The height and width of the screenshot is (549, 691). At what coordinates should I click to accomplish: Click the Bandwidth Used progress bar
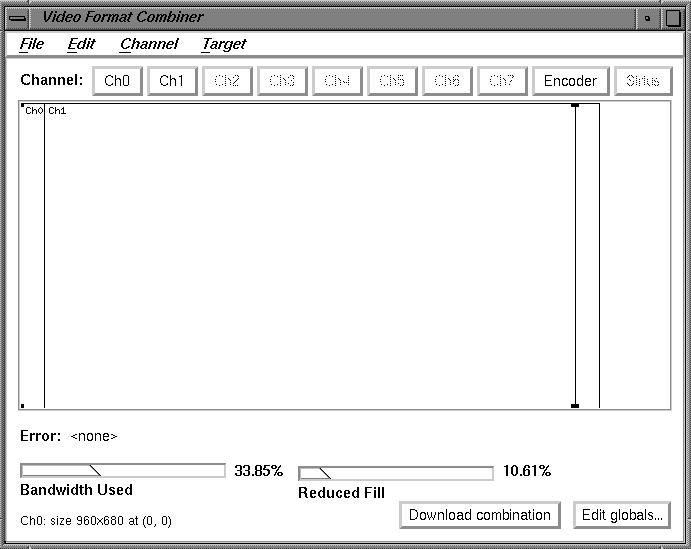[x=123, y=471]
